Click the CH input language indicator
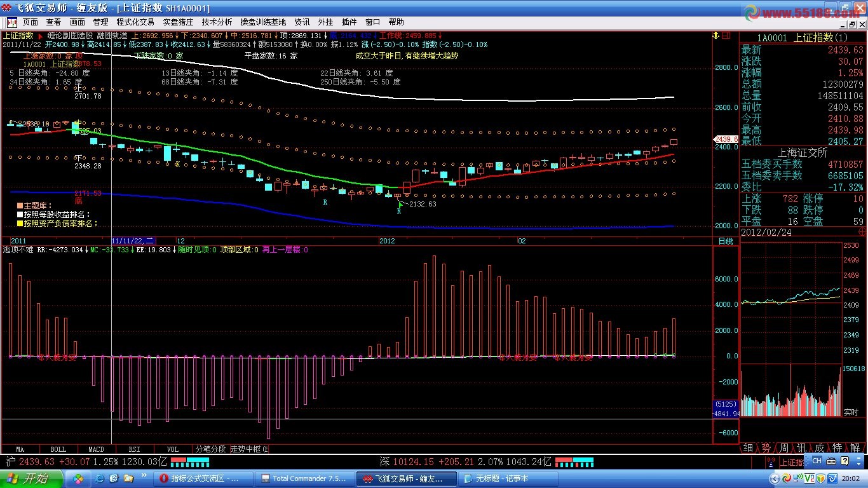868x488 pixels. tap(816, 461)
